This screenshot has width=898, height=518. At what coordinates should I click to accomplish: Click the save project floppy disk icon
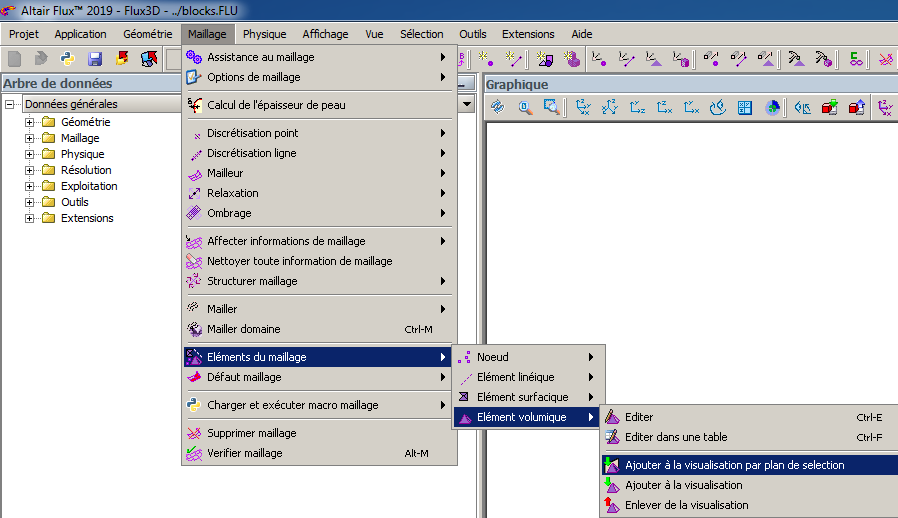[95, 59]
